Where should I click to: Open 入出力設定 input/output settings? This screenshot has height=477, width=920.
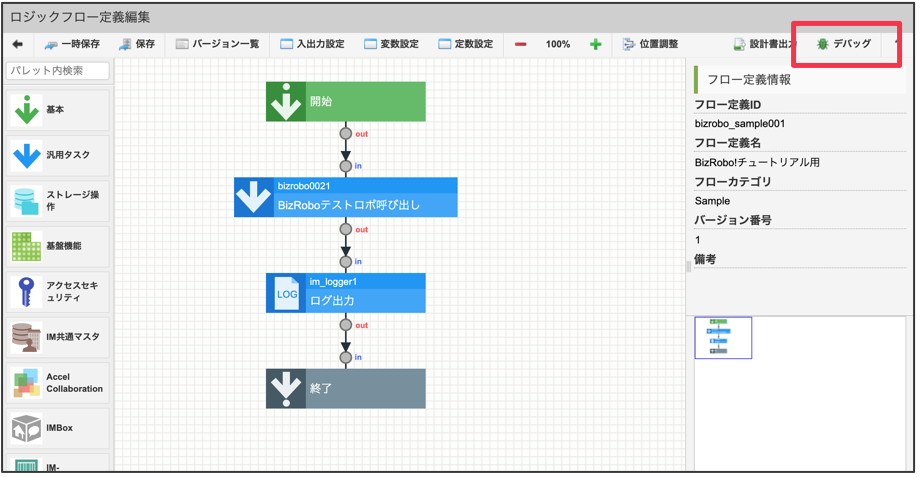click(x=312, y=44)
